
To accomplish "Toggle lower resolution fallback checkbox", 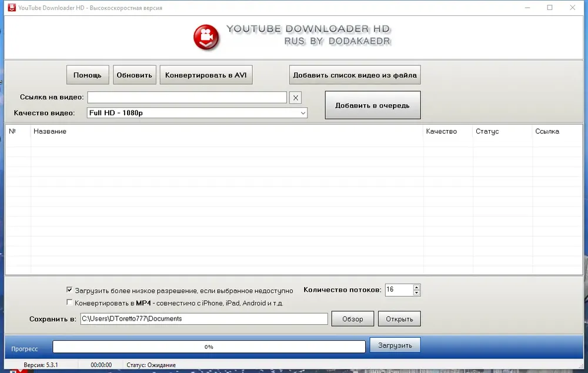I will pos(69,289).
